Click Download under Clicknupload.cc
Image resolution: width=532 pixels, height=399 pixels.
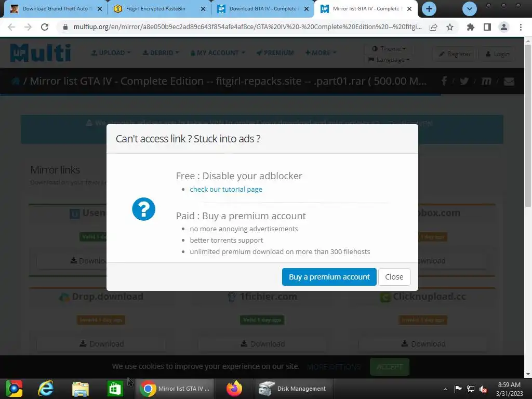(x=423, y=344)
